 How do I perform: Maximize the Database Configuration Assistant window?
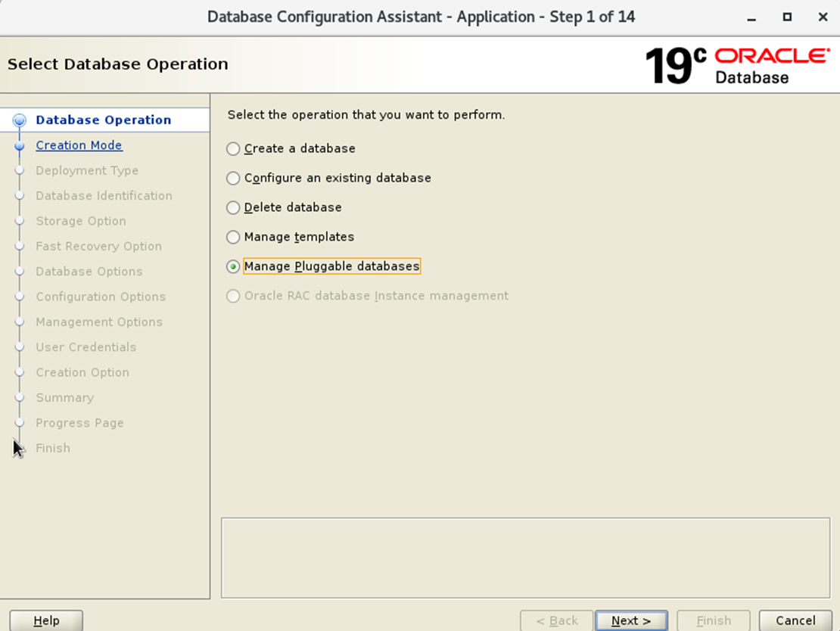[x=787, y=17]
